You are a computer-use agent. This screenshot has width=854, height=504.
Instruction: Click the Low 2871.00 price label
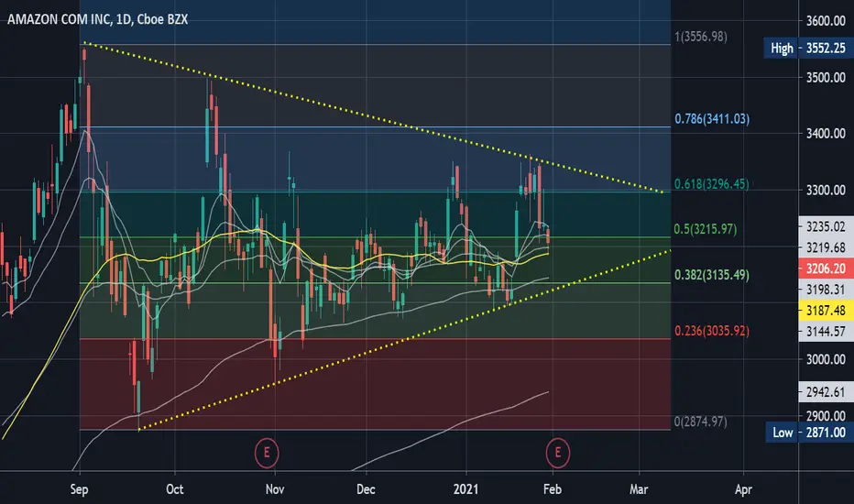(809, 433)
